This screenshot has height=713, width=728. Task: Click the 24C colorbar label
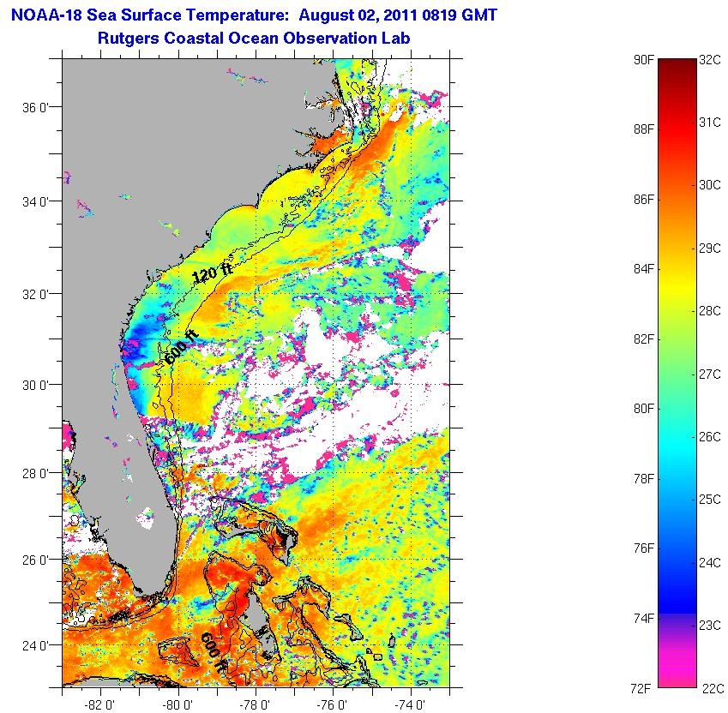(710, 563)
